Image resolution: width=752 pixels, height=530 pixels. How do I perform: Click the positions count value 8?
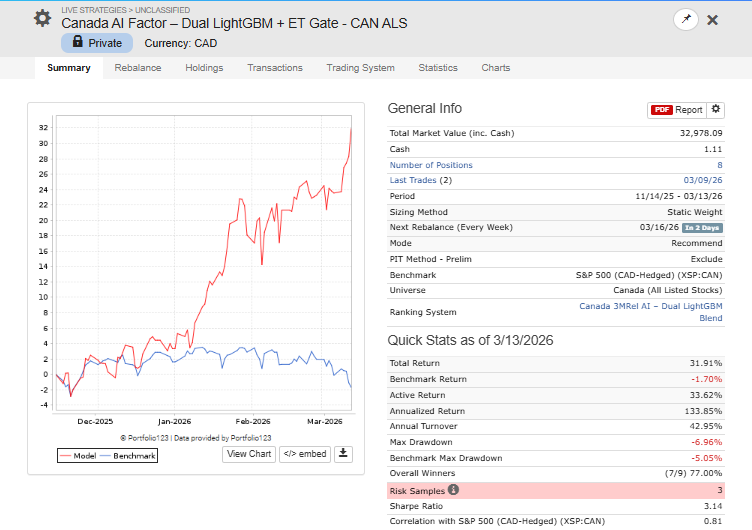pos(719,165)
